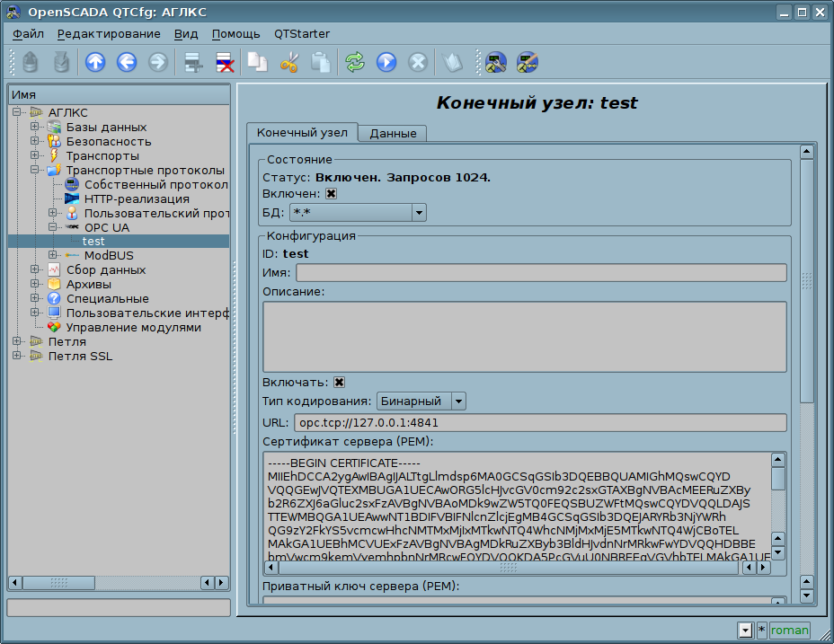Screen dimensions: 834x644
Task: Click the 'Имя' input field
Action: 541,273
